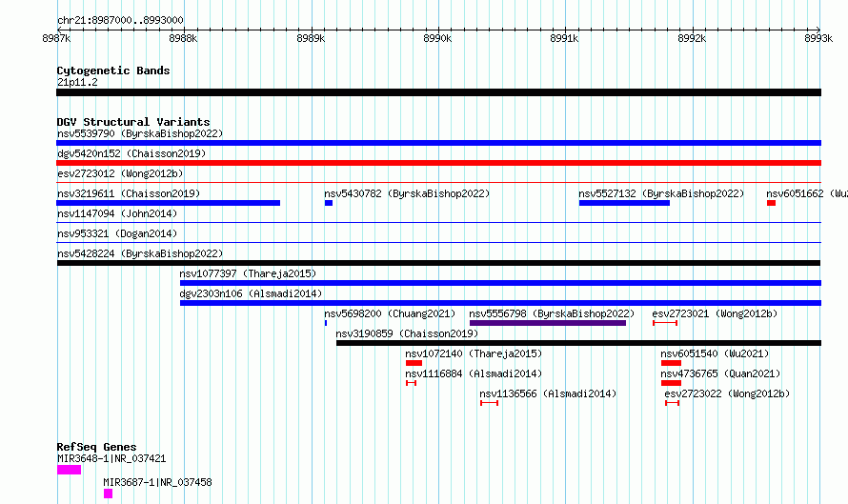Viewport: 848px width, 504px height.
Task: Click the 8988k ruler position
Action: click(x=183, y=38)
